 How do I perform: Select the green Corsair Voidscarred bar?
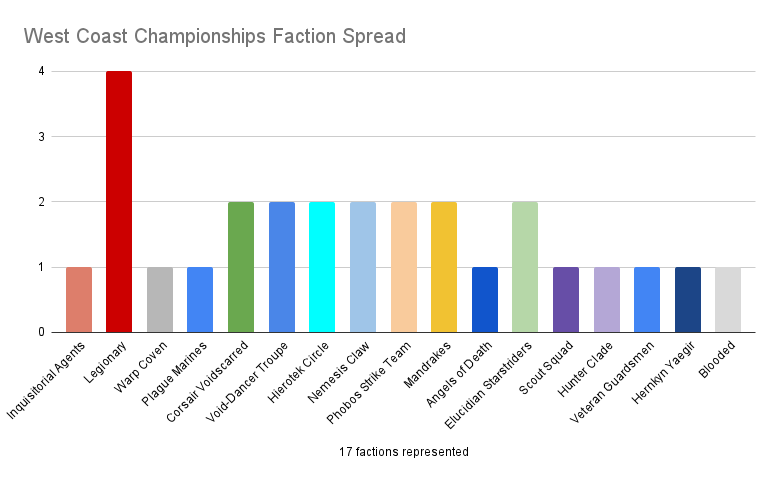(x=241, y=266)
